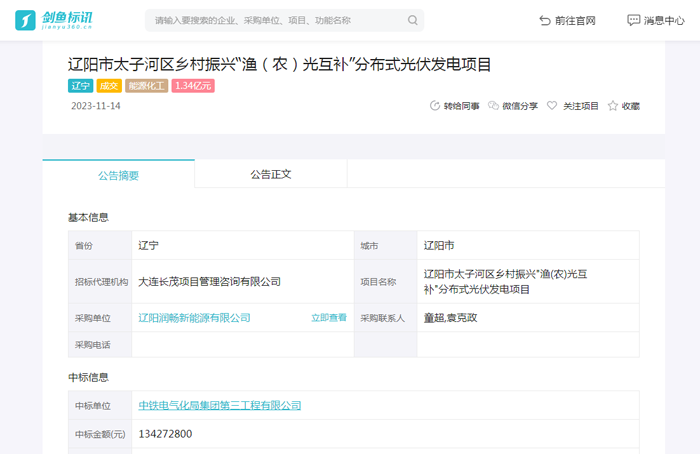Open 辽阳润畅新能源有限公司 company link
The height and width of the screenshot is (454, 700).
pos(194,318)
